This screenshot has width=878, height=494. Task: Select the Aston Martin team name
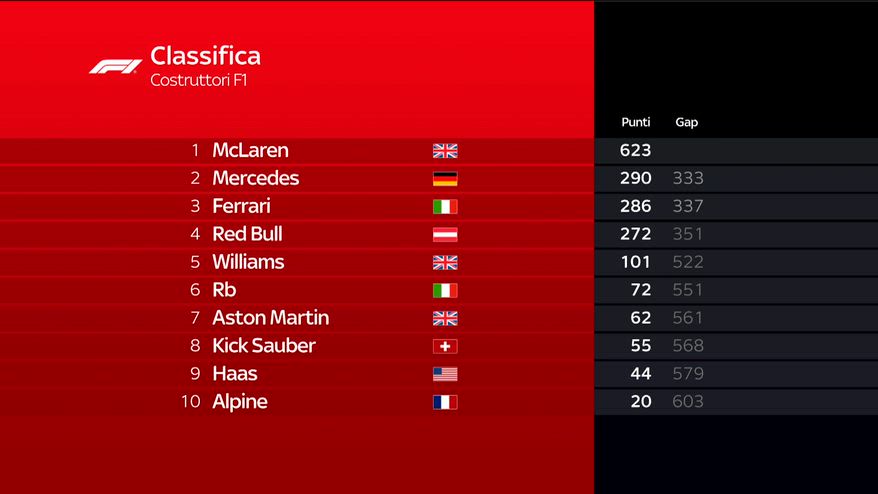pyautogui.click(x=270, y=318)
